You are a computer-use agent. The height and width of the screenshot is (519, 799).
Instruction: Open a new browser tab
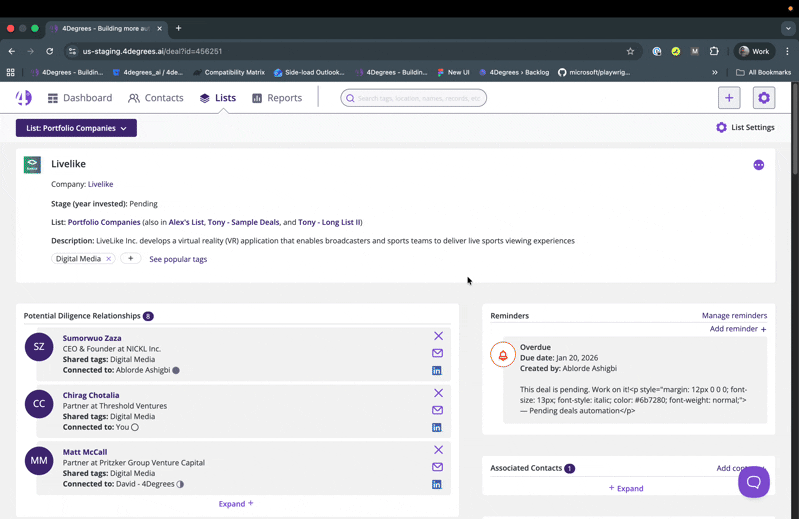(178, 29)
